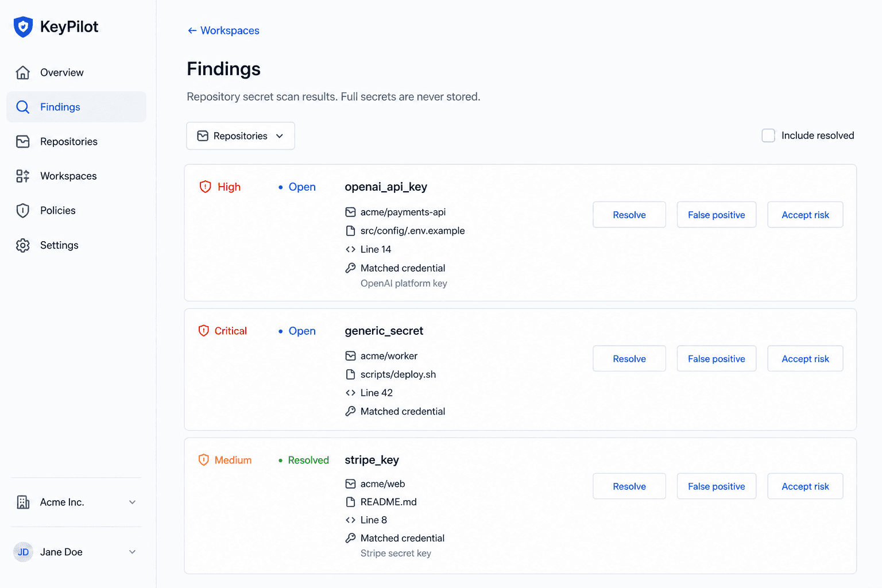Enable the Include resolved checkbox

coord(768,136)
